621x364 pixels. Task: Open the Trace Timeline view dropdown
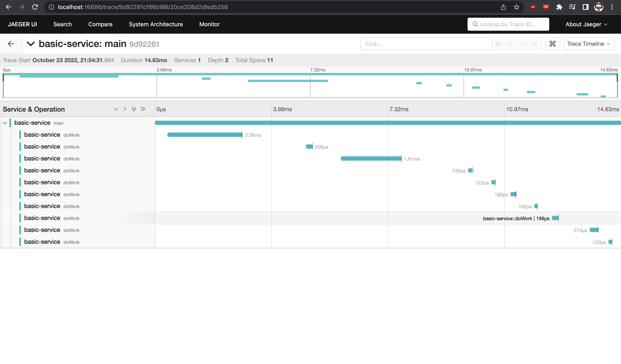tap(588, 44)
